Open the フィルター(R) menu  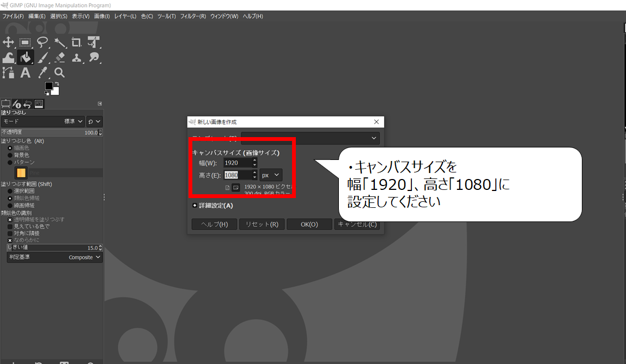193,16
